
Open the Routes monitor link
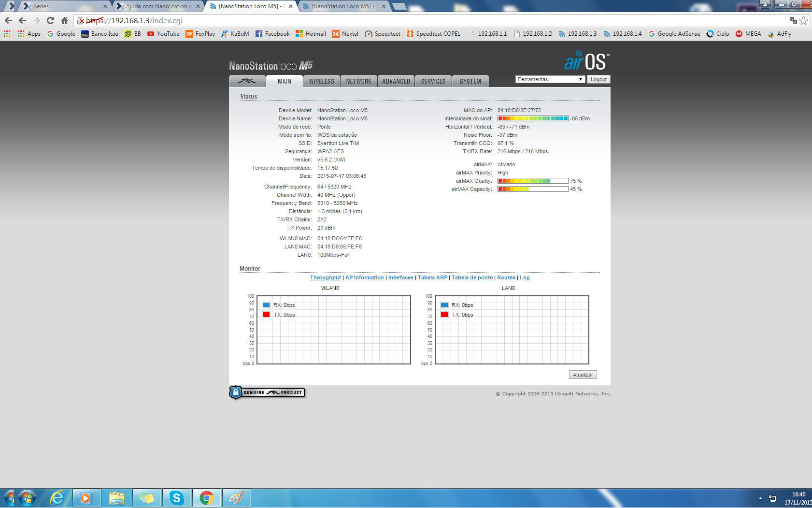pyautogui.click(x=506, y=277)
